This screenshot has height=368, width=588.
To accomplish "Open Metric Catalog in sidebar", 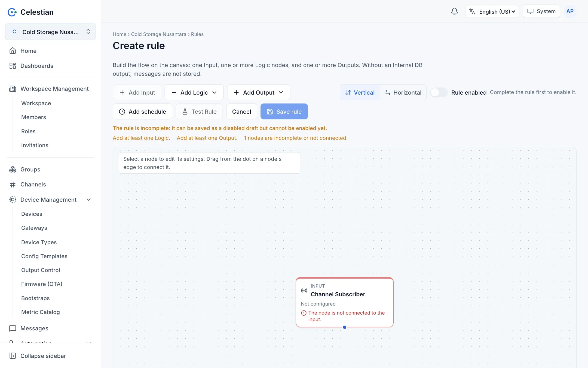I will pos(40,312).
